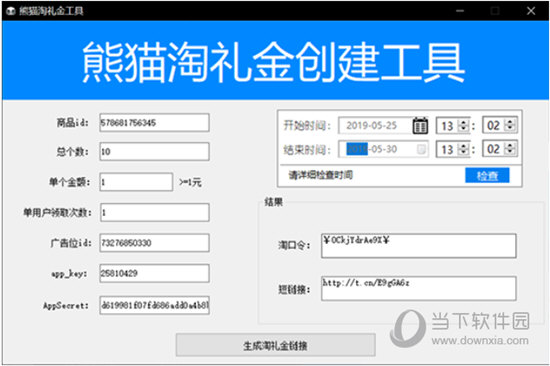Increase the end time hour stepper

coord(464,146)
